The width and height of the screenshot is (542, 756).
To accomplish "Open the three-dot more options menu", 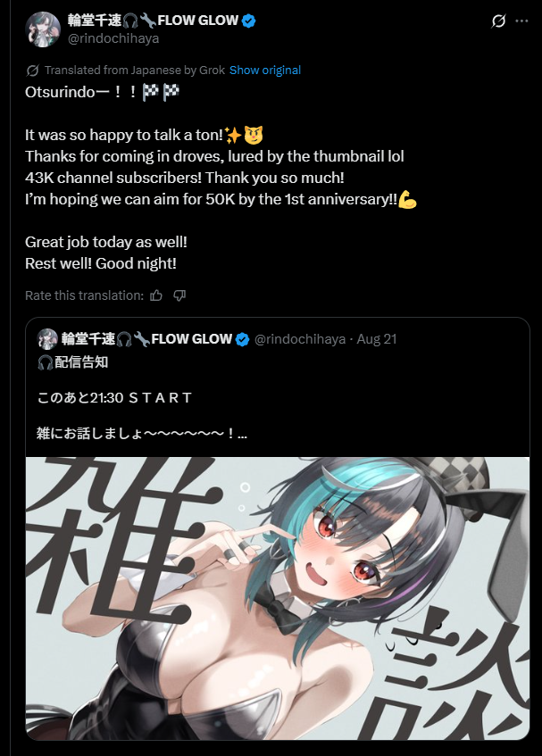I will coord(521,21).
